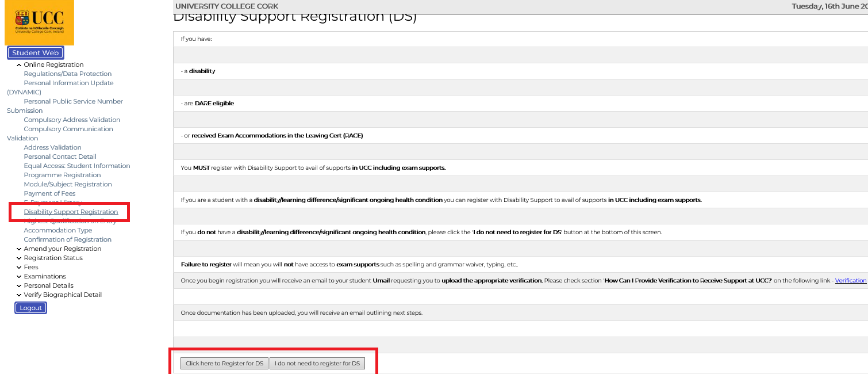Go to Compulsory Communication Validation
Screen dimensions: 868x374
pyautogui.click(x=60, y=133)
